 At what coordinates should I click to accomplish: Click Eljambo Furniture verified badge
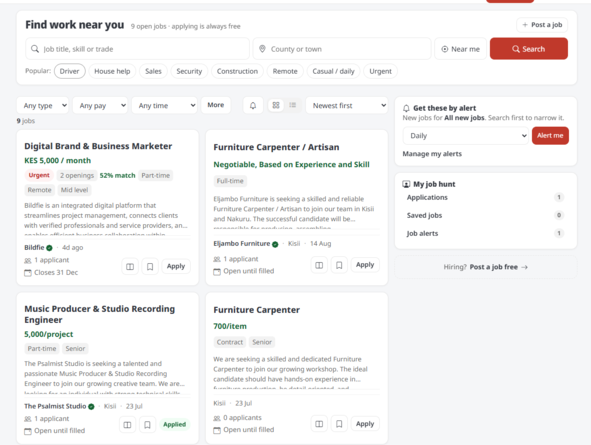275,244
